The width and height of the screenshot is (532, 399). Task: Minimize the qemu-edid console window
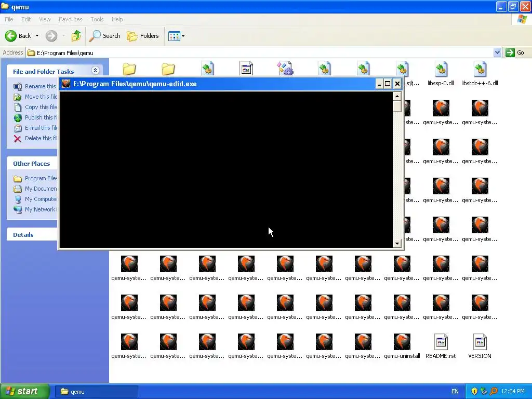coord(379,84)
